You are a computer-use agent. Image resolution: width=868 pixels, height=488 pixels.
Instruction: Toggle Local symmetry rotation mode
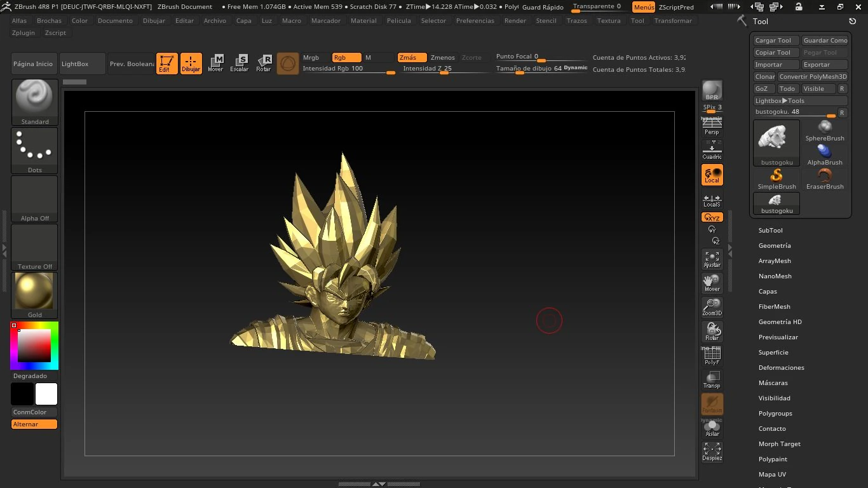click(x=712, y=175)
